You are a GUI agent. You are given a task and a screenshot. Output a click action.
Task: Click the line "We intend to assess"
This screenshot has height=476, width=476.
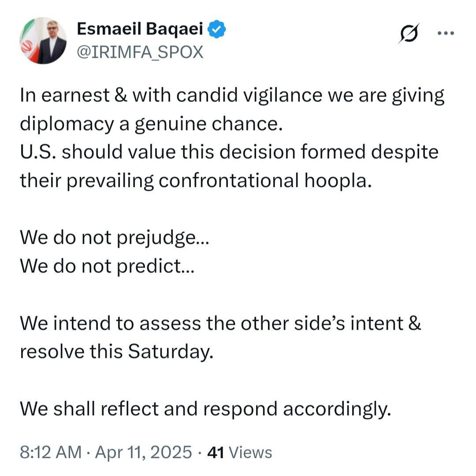click(220, 324)
